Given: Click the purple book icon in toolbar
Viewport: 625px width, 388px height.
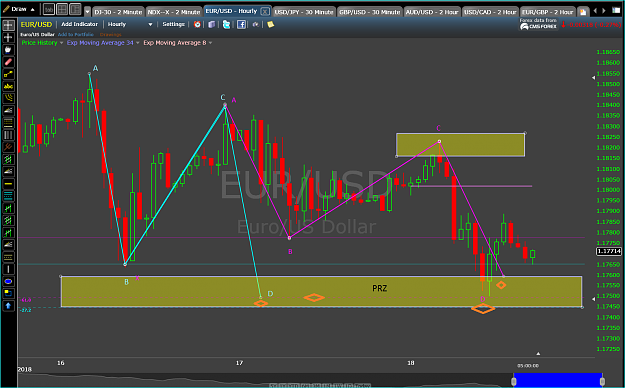Looking at the screenshot, I should click(212, 24).
